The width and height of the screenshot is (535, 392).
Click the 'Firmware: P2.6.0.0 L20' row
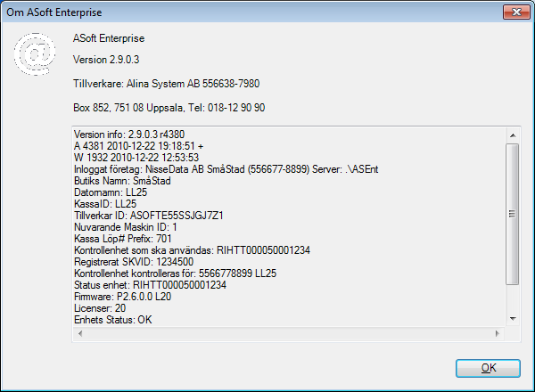point(123,297)
